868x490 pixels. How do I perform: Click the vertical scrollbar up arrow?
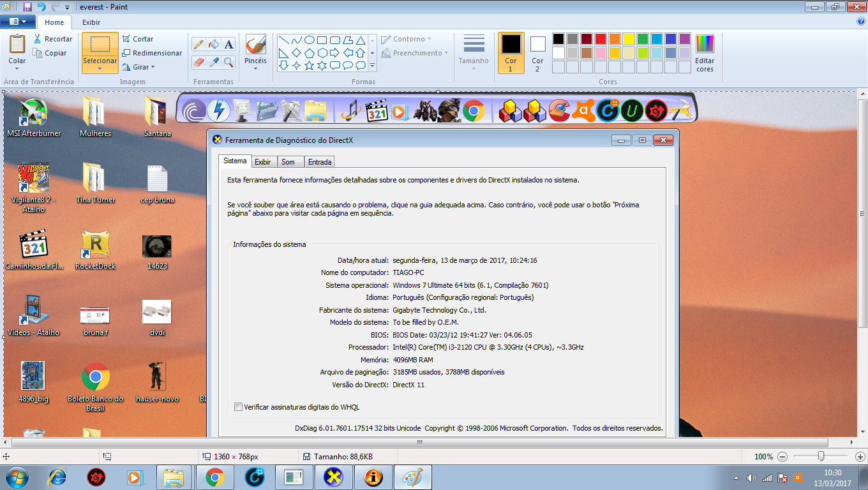coord(862,95)
